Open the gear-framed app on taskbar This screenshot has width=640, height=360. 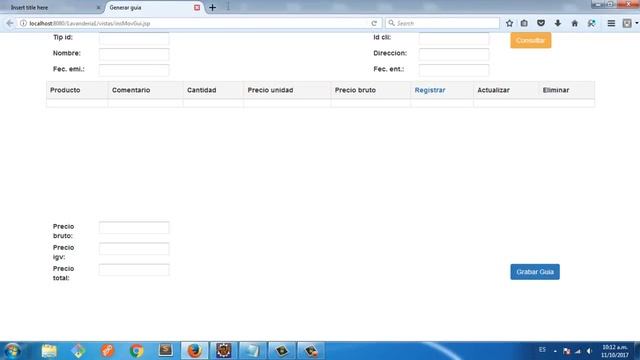(x=224, y=351)
